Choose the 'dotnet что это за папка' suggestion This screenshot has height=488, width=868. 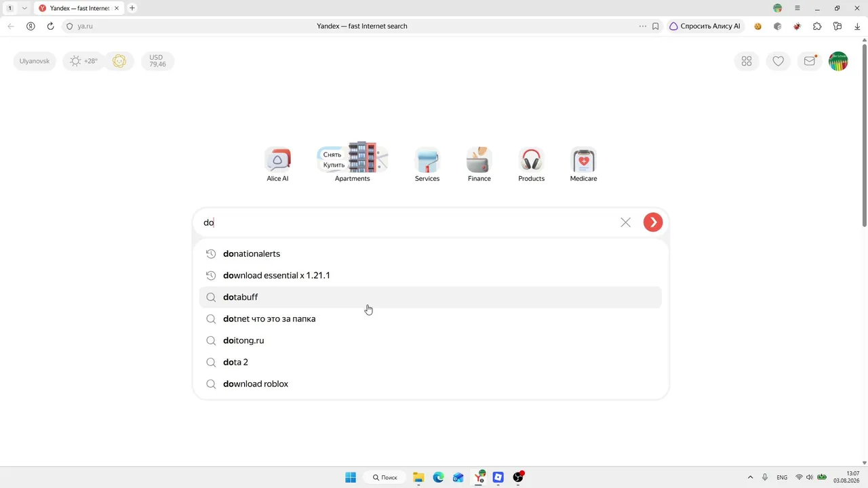[x=431, y=319]
